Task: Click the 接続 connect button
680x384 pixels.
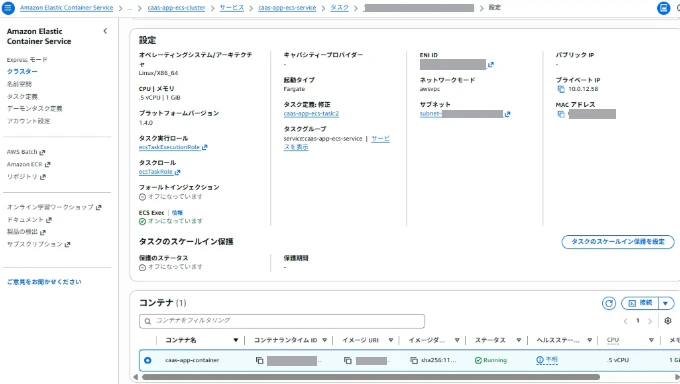Action: [x=641, y=303]
